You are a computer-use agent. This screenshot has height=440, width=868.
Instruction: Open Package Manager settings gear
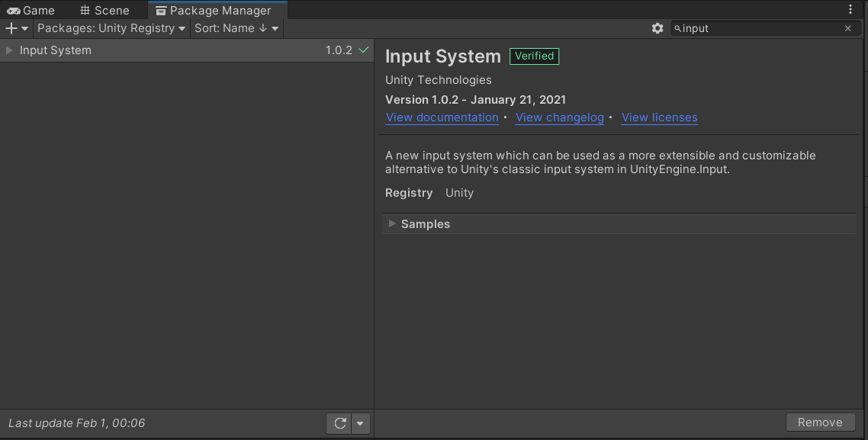click(x=657, y=28)
